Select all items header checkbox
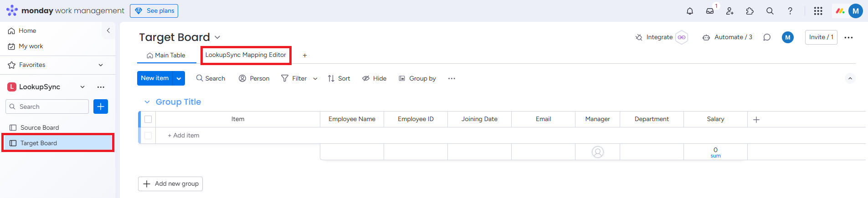868x198 pixels. point(148,119)
